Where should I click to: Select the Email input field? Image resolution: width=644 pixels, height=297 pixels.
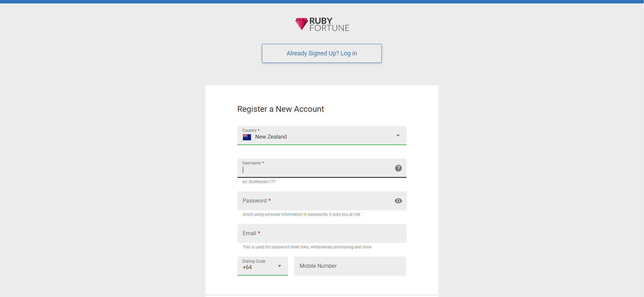(322, 233)
